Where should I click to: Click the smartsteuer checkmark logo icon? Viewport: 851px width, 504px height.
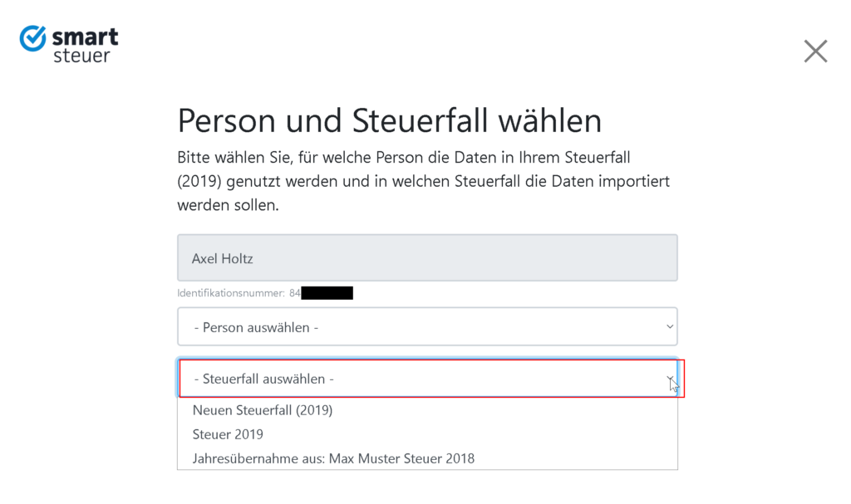[x=33, y=38]
